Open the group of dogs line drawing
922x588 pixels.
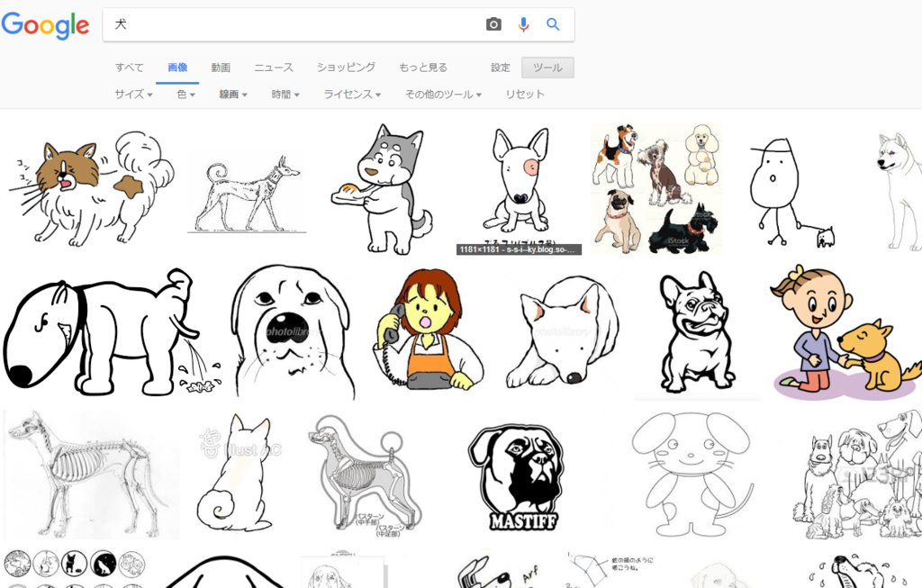tap(856, 475)
